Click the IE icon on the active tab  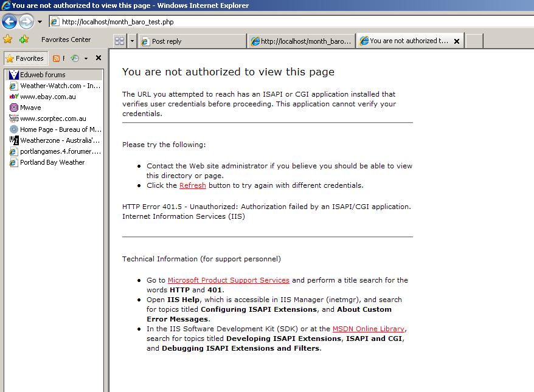coord(364,41)
